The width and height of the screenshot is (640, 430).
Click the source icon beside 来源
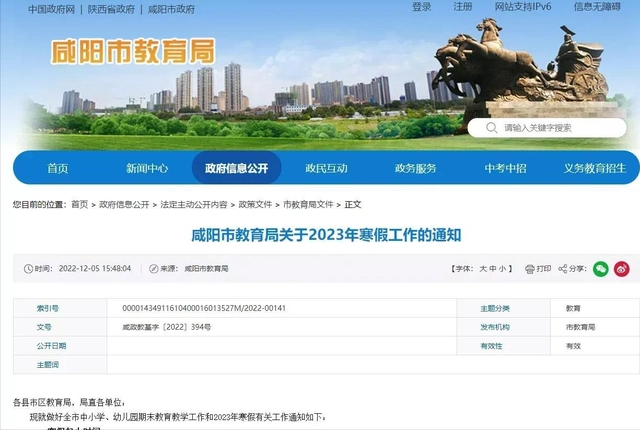pos(153,269)
